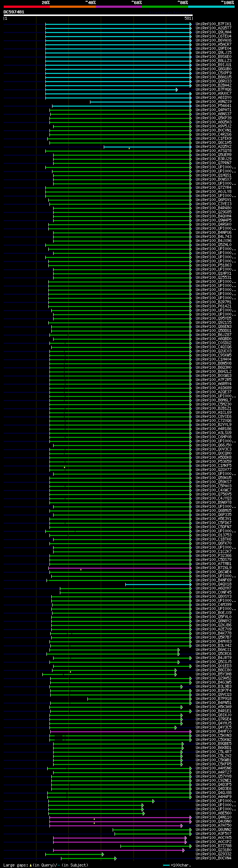Viewport: 238px width, 868px height.
Task: Open hit UniRef100_A2Q5T7
Action: [x=213, y=28]
